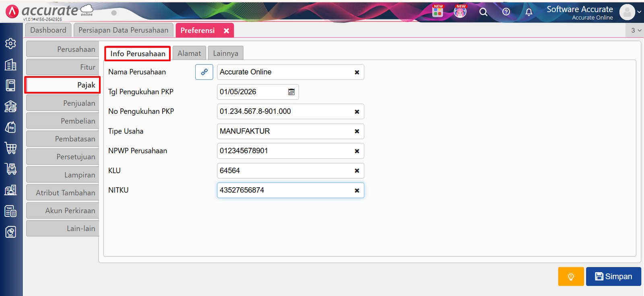Image resolution: width=644 pixels, height=296 pixels.
Task: Click the Simpan save button
Action: (x=613, y=277)
